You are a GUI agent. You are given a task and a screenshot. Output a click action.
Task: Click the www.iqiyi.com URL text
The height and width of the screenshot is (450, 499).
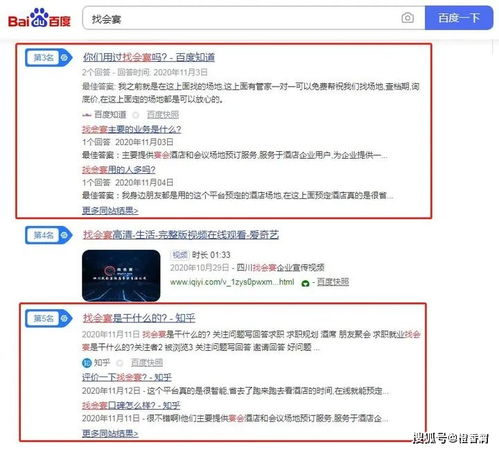pos(232,282)
